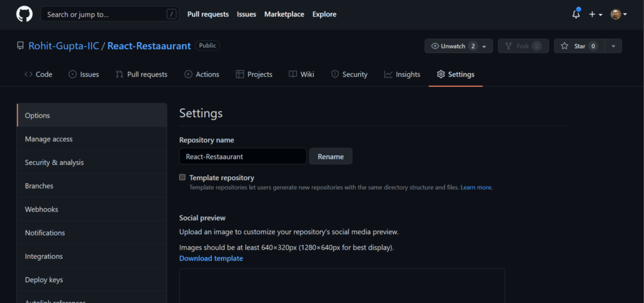Screen dimensions: 644x303
Task: Click the Fork button label
Action: point(523,46)
